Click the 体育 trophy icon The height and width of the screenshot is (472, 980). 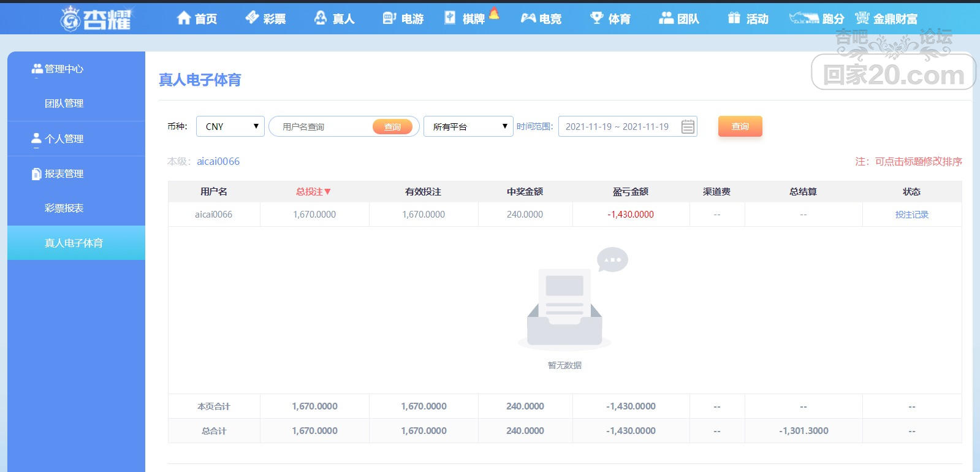point(596,18)
